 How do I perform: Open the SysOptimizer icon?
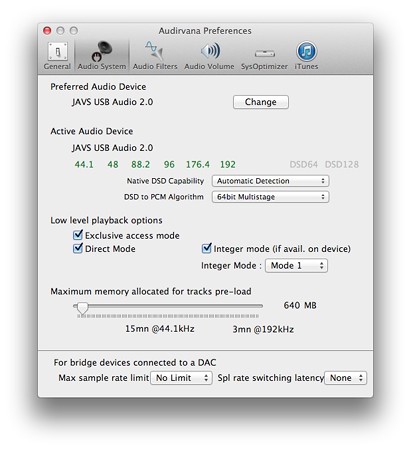(264, 53)
